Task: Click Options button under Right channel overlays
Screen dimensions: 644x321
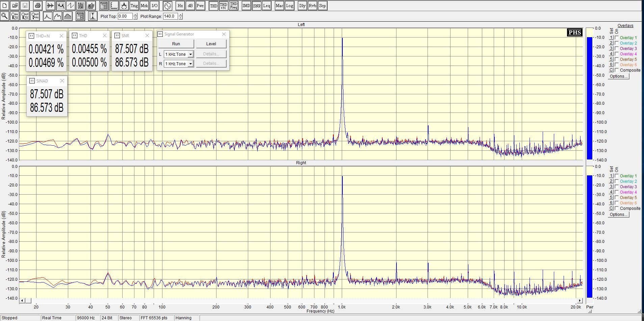Action: (x=618, y=215)
